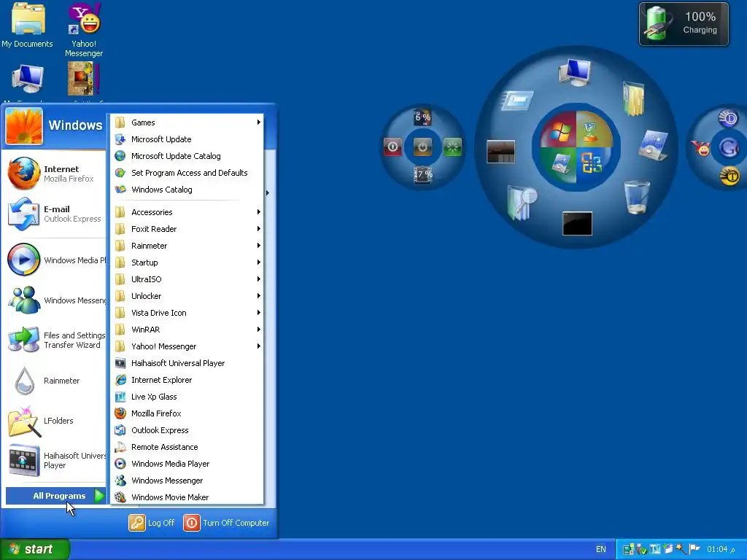Open Windows Messenger from programs list
This screenshot has height=560, width=747.
click(187, 481)
